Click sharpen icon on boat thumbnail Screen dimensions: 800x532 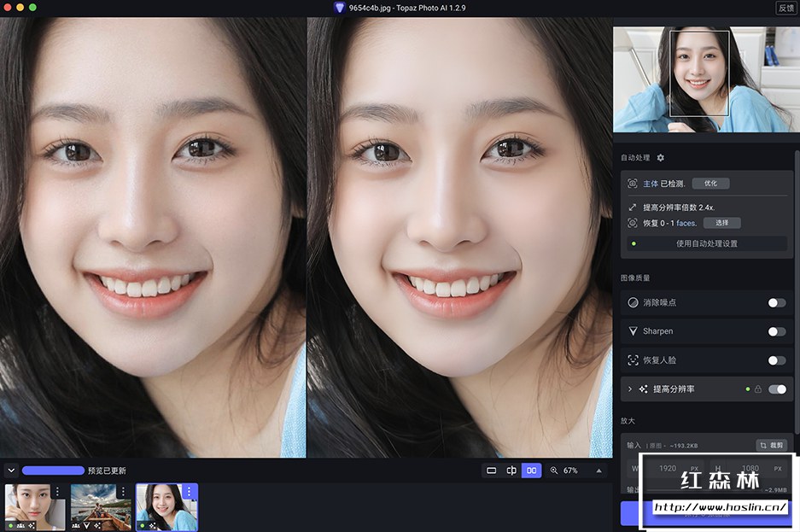coord(87,525)
